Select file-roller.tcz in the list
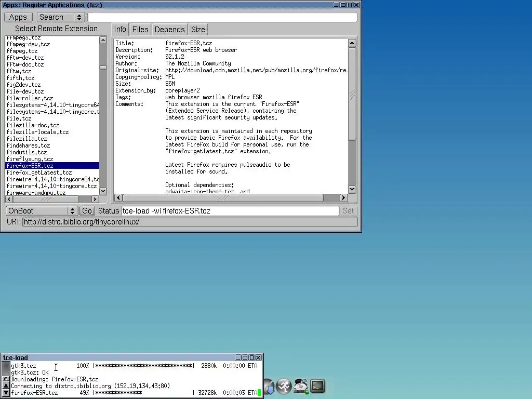 (52, 98)
